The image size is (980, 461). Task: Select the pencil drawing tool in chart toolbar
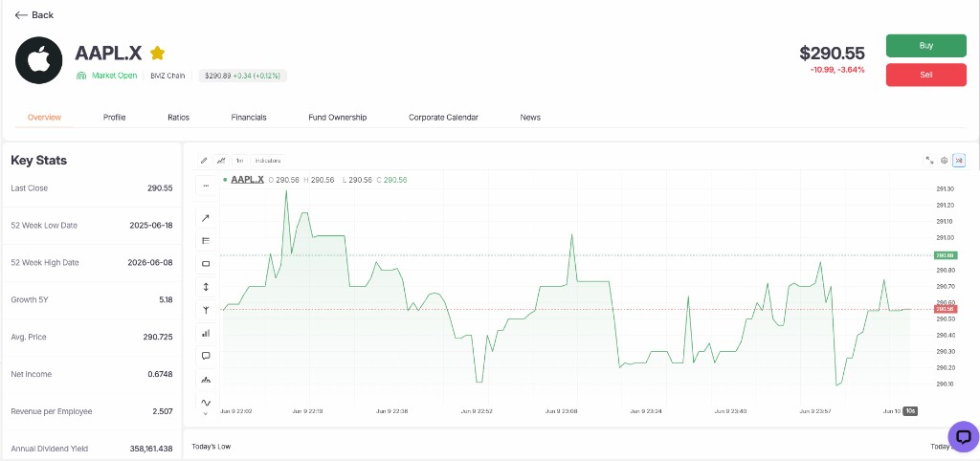pyautogui.click(x=204, y=161)
